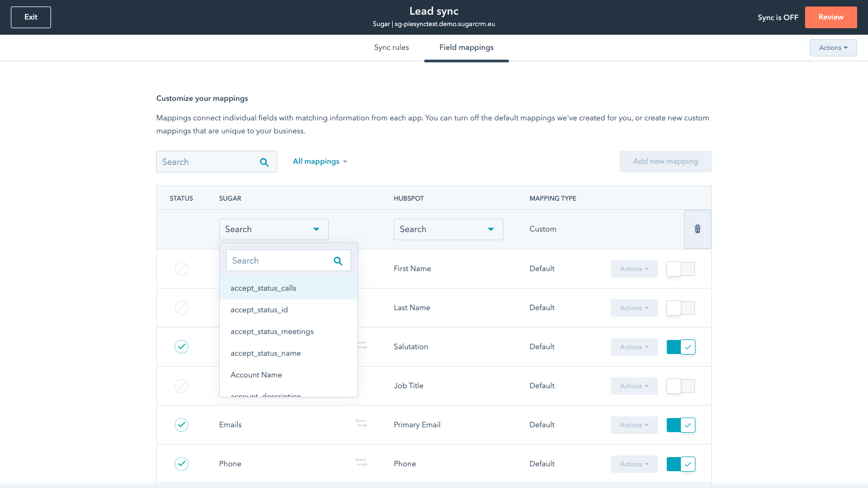
Task: Click the green check status icon for Salutation
Action: pyautogui.click(x=181, y=346)
